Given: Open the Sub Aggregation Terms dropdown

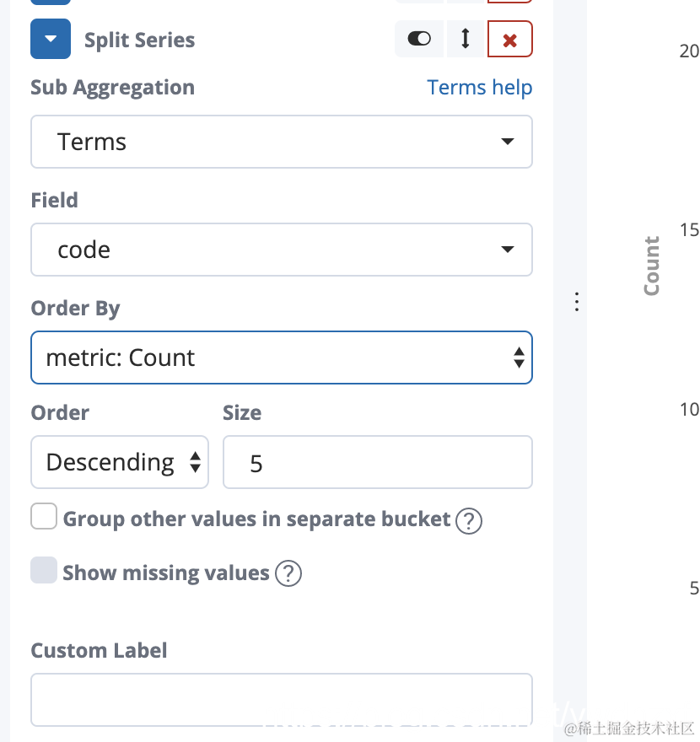Looking at the screenshot, I should 281,142.
